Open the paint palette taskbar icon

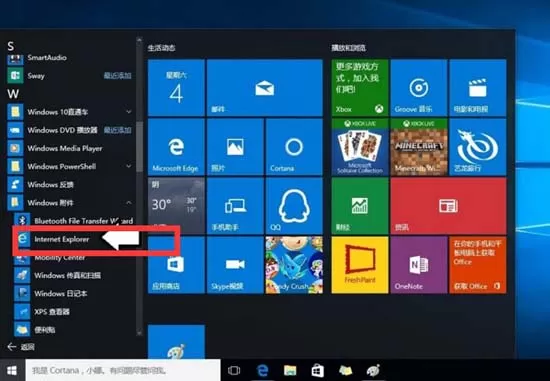373,370
